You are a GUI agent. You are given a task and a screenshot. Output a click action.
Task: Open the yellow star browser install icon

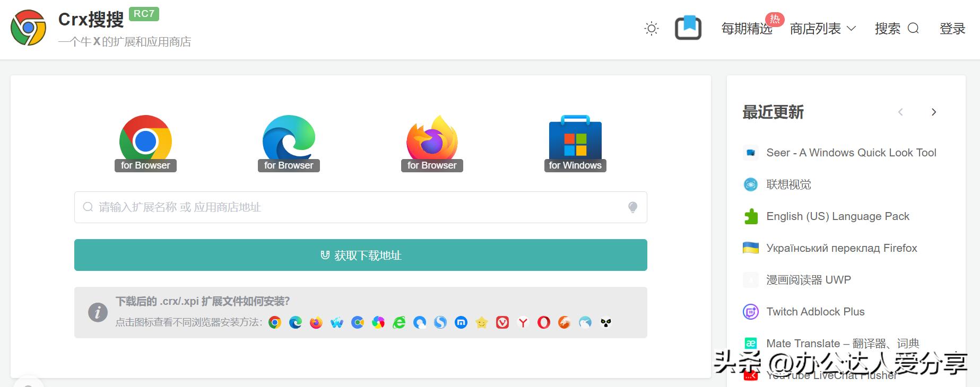tap(482, 322)
